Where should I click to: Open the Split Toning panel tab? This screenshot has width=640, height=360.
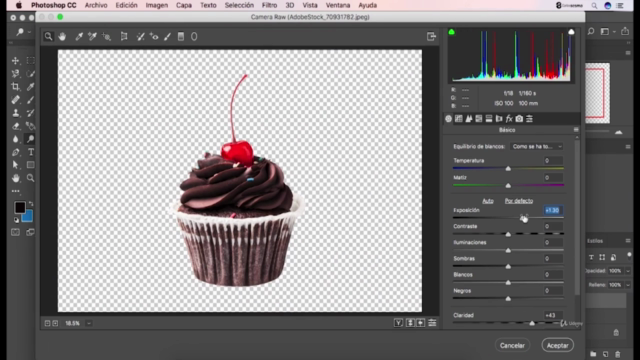pos(489,119)
